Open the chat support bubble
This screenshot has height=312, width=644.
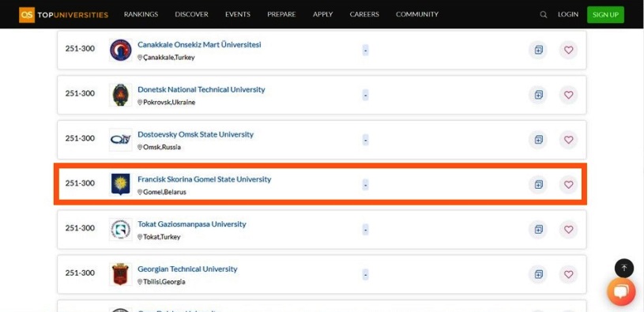click(621, 291)
